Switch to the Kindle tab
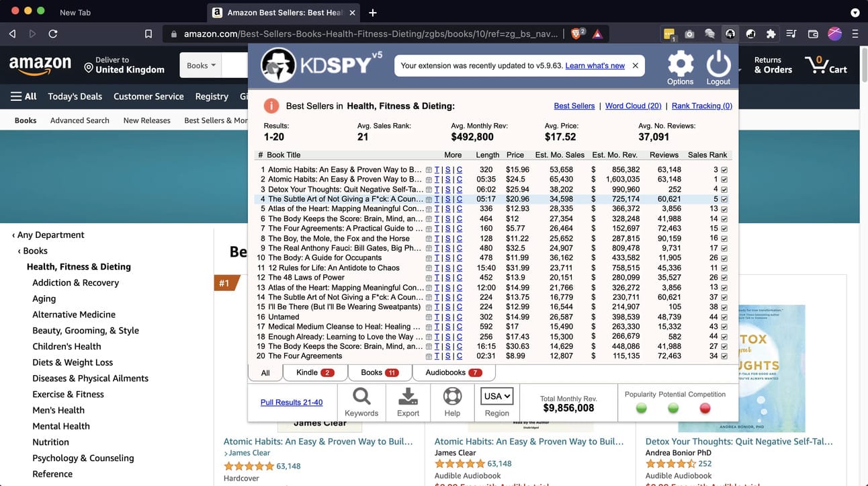The height and width of the screenshot is (486, 868). [314, 372]
